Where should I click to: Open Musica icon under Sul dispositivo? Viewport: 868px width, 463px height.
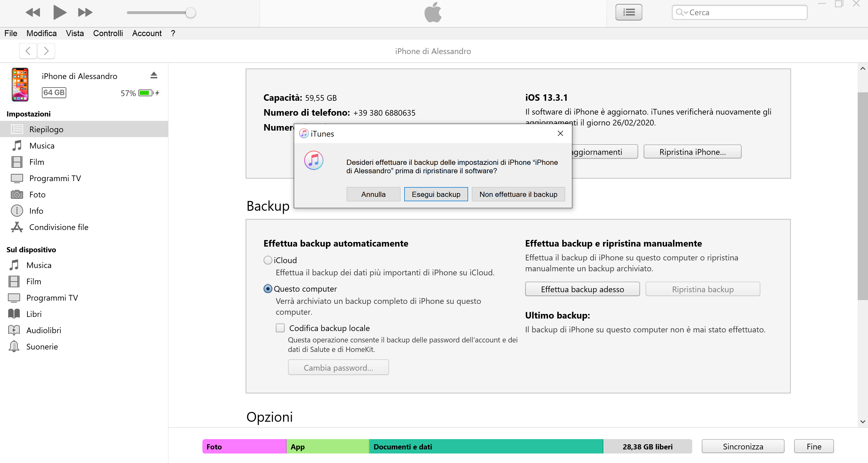14,265
